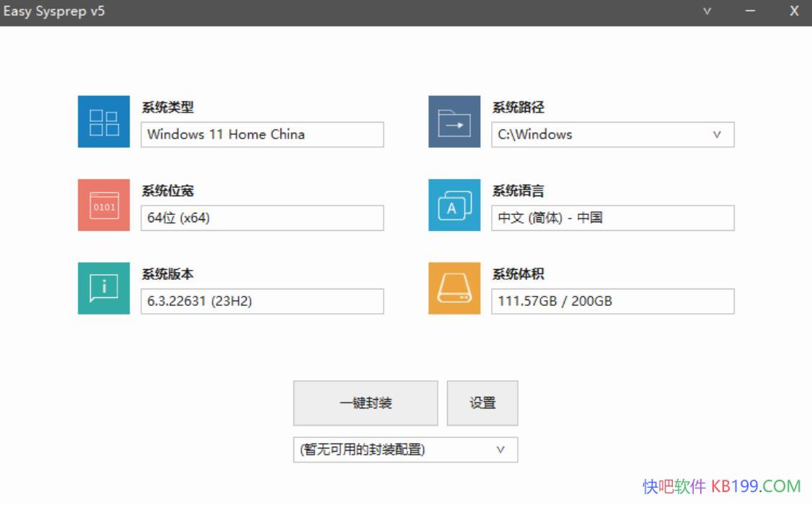Viewport: 812px width, 505px height.
Task: Click the teal System Version info icon
Action: 104,289
